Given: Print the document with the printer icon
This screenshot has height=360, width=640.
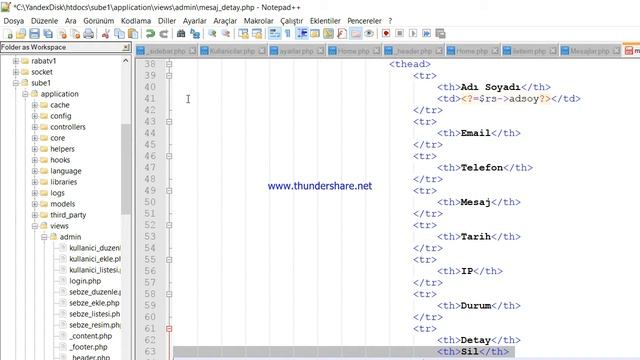Looking at the screenshot, I should point(89,34).
